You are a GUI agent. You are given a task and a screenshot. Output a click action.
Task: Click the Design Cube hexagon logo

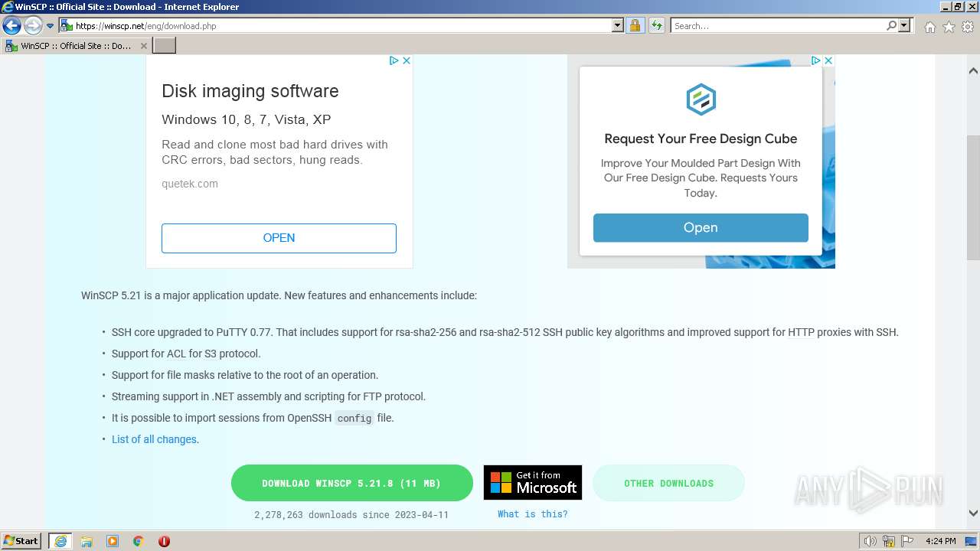tap(701, 99)
